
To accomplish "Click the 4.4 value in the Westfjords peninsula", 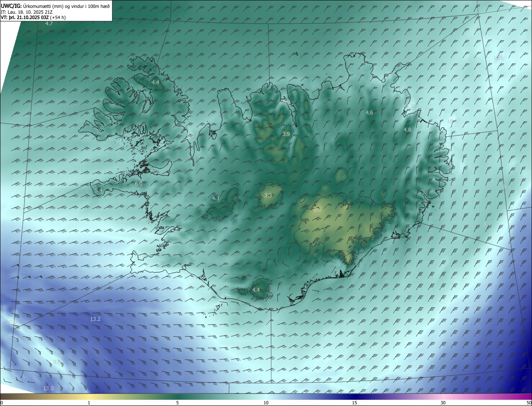I will pos(155,83).
